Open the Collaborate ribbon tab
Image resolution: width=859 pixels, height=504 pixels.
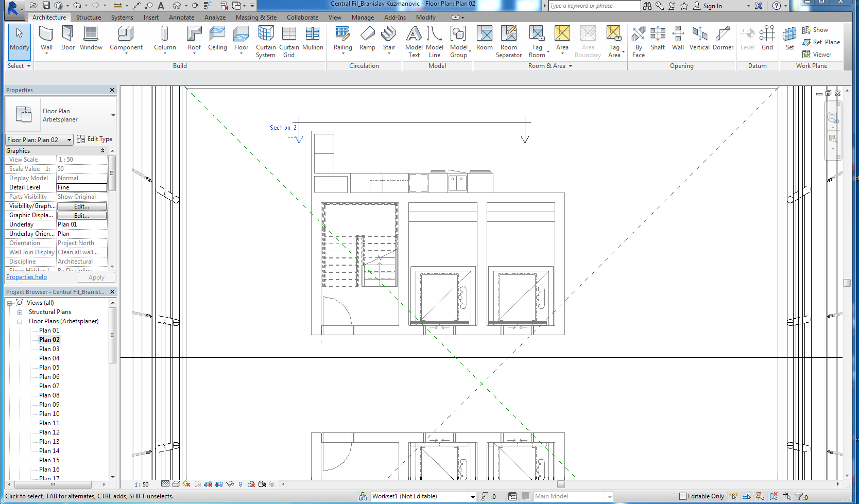click(x=302, y=18)
